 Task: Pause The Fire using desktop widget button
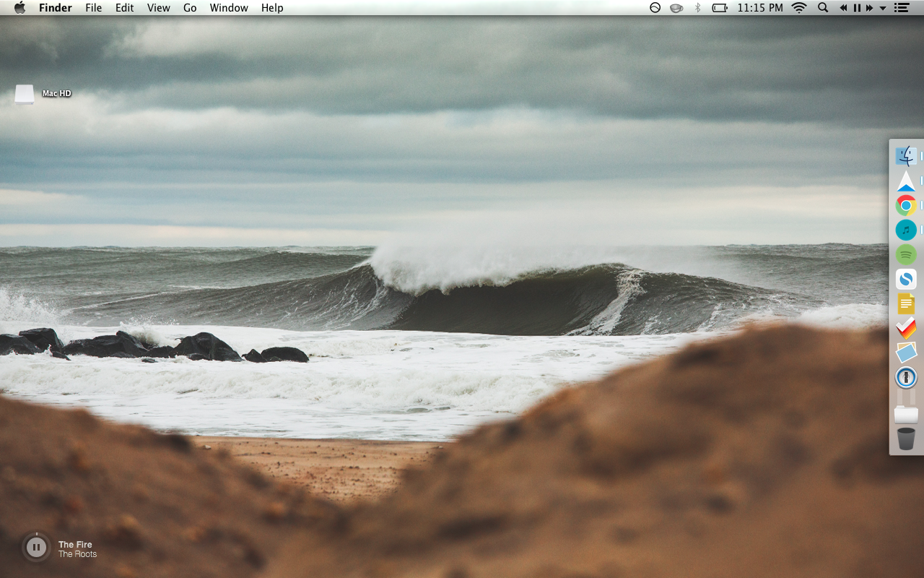pos(36,548)
